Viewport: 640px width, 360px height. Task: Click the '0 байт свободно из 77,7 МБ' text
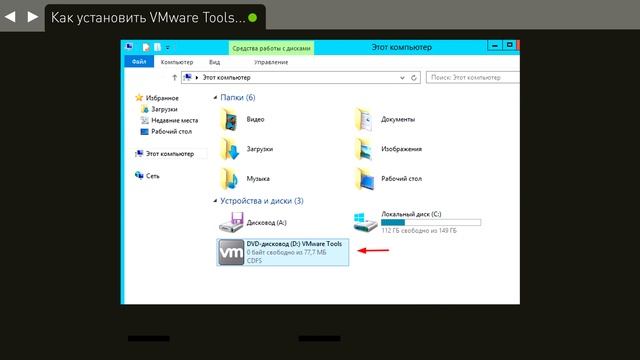(x=286, y=252)
